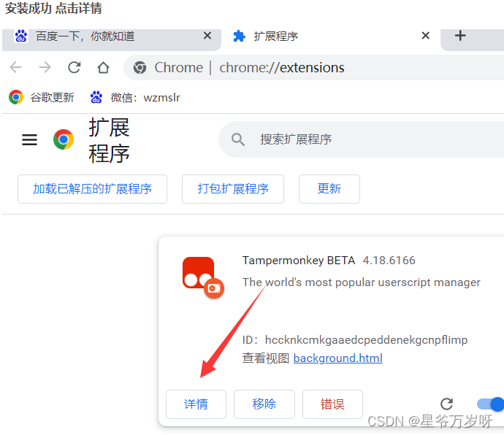This screenshot has width=504, height=435.
Task: Click the Baidu paw favicon on first tab
Action: 21,36
